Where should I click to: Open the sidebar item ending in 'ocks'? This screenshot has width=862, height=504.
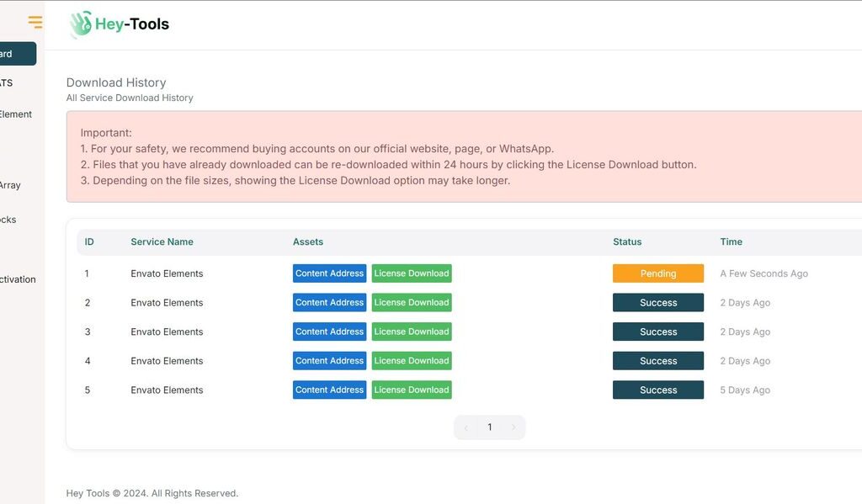pos(8,220)
